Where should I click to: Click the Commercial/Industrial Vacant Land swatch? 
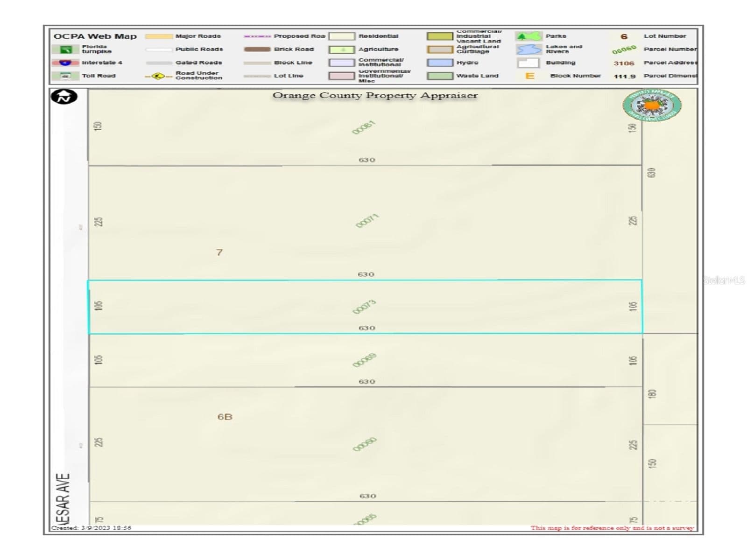(440, 36)
